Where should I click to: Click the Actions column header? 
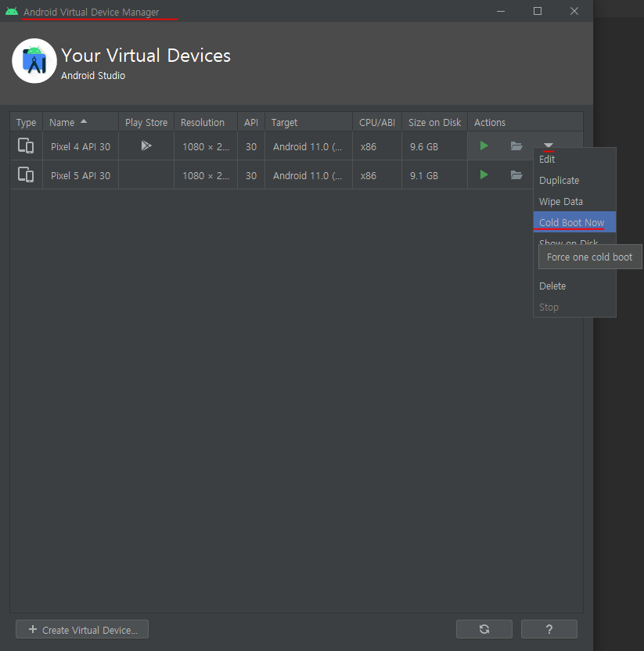(525, 123)
